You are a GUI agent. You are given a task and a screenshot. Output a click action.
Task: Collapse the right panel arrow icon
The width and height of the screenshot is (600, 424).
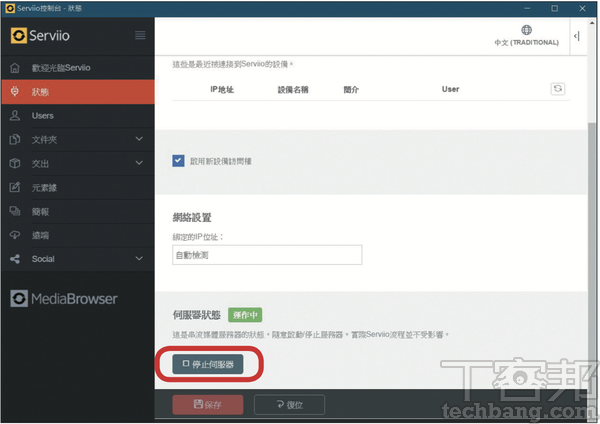point(577,36)
